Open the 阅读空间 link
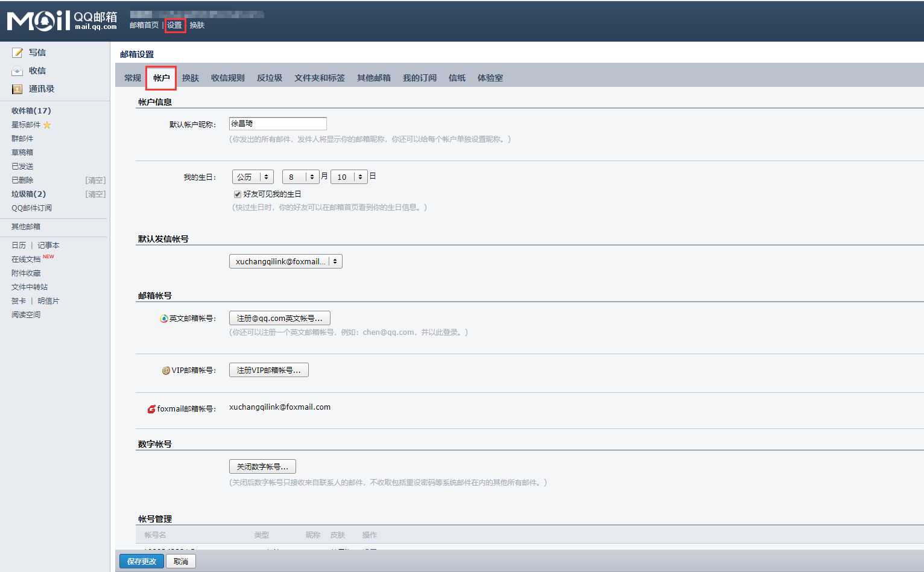924x572 pixels. [26, 315]
